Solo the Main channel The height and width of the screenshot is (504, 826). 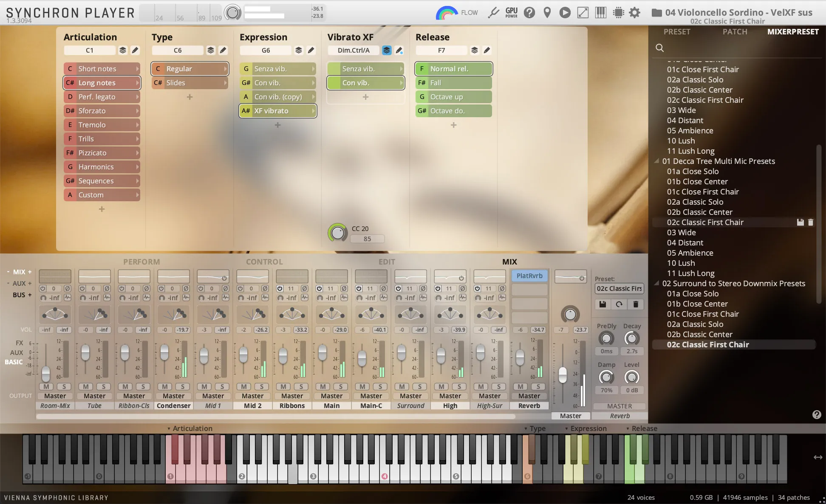(x=341, y=386)
